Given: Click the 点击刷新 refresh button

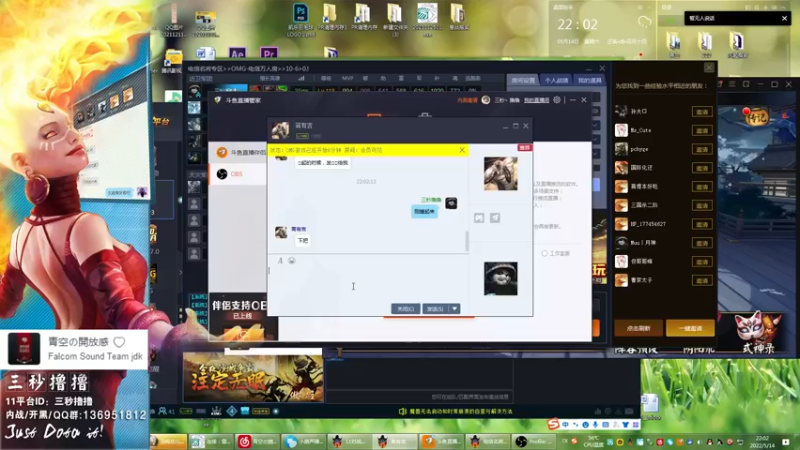Looking at the screenshot, I should click(639, 328).
